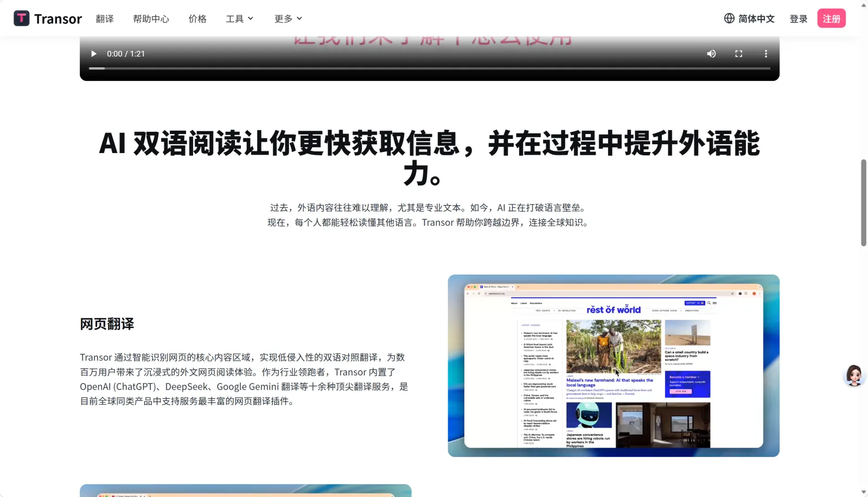Open video more options menu

pyautogui.click(x=765, y=54)
